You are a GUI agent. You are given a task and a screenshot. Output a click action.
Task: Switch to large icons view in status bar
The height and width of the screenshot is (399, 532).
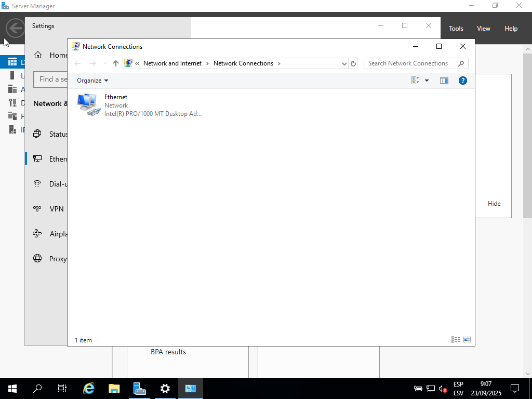click(467, 340)
